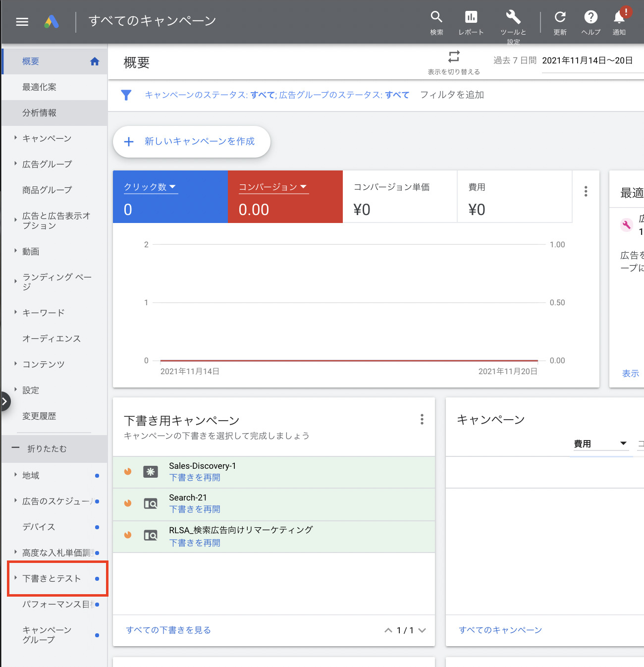Click the refresh (更新) icon
The image size is (644, 667).
pyautogui.click(x=560, y=17)
